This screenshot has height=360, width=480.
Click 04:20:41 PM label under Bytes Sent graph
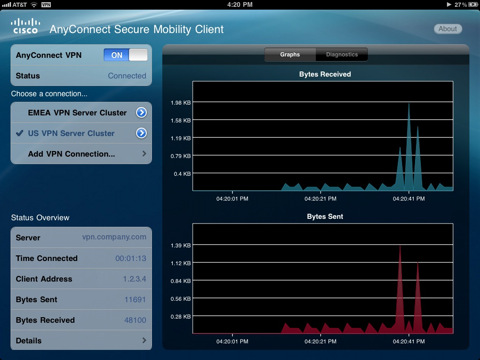click(409, 341)
